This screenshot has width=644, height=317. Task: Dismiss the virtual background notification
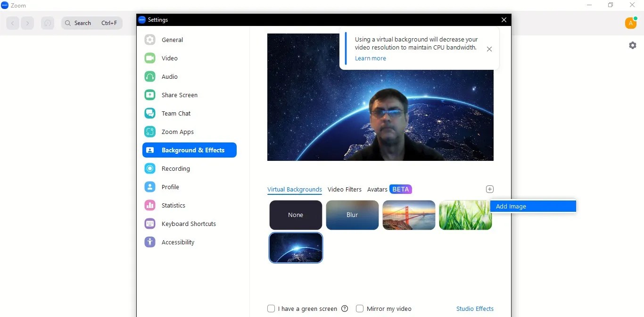coord(489,49)
